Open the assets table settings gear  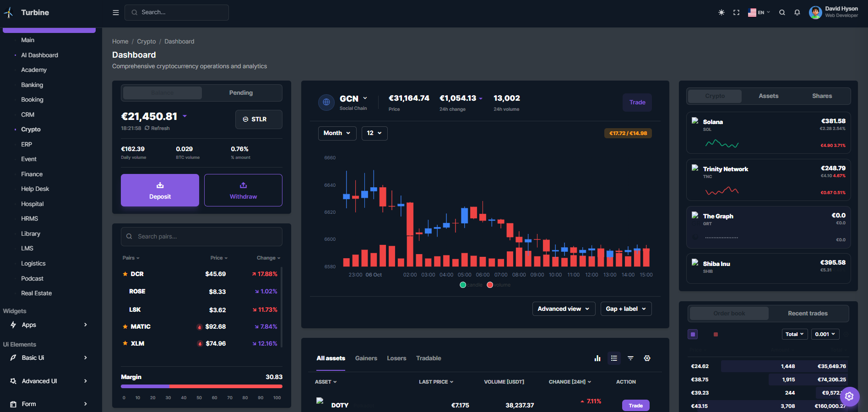click(x=647, y=358)
